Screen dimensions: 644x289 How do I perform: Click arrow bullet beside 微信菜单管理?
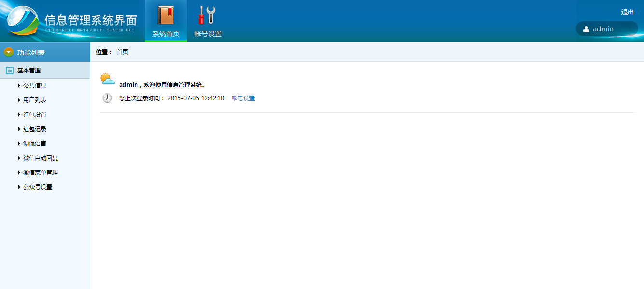(19, 173)
